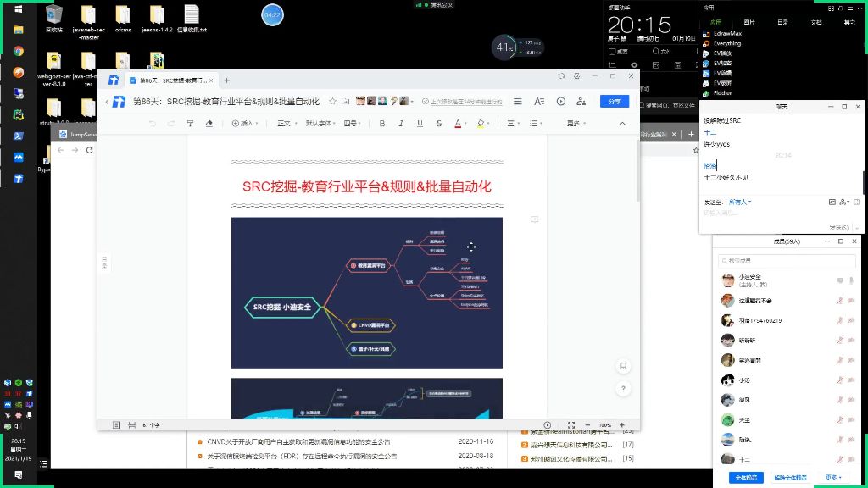Open 更多 dropdown in members panel

click(x=833, y=477)
